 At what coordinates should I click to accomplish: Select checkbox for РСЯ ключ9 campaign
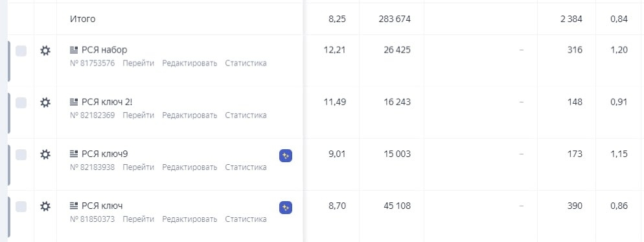point(21,154)
